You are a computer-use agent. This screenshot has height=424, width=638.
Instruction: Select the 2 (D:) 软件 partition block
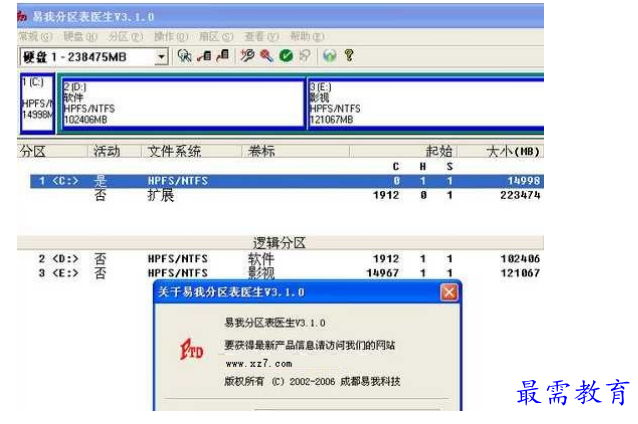(183, 103)
